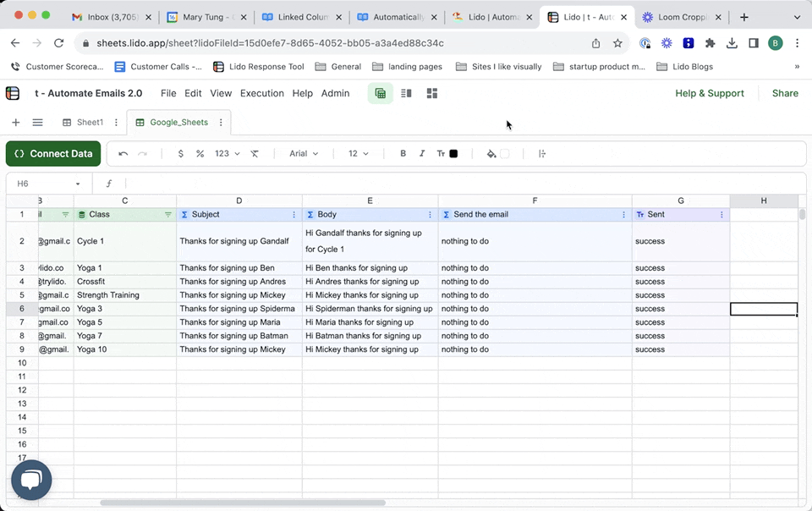
Task: Toggle the filter on Class column
Action: click(167, 215)
